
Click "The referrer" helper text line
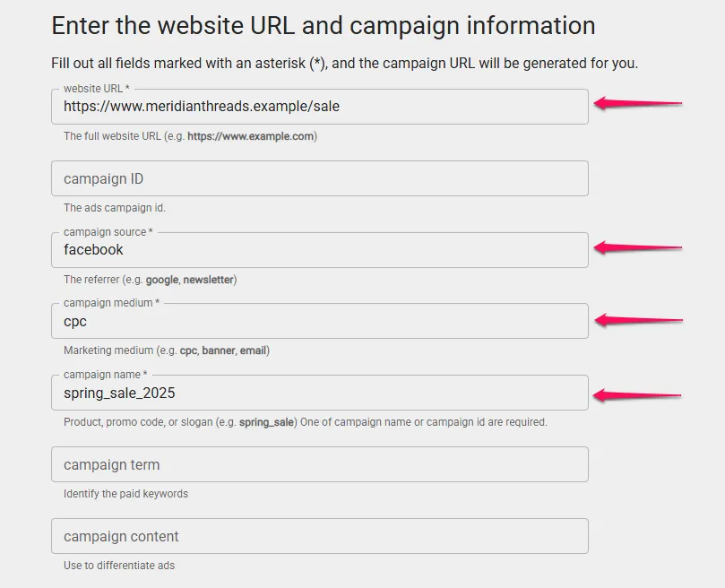pos(150,280)
